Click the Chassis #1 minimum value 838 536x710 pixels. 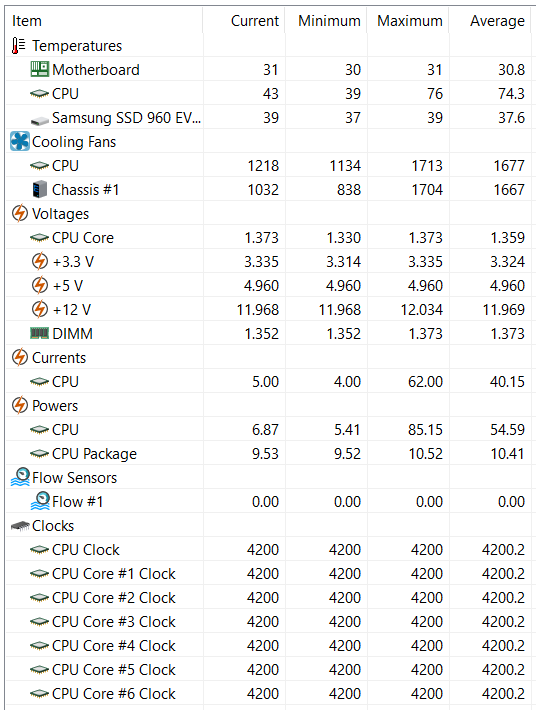click(349, 190)
